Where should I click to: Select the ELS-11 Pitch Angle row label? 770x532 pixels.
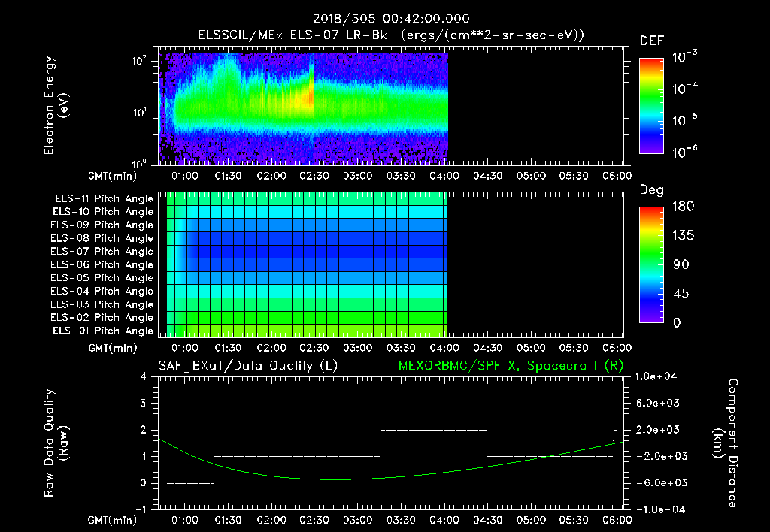click(x=104, y=199)
